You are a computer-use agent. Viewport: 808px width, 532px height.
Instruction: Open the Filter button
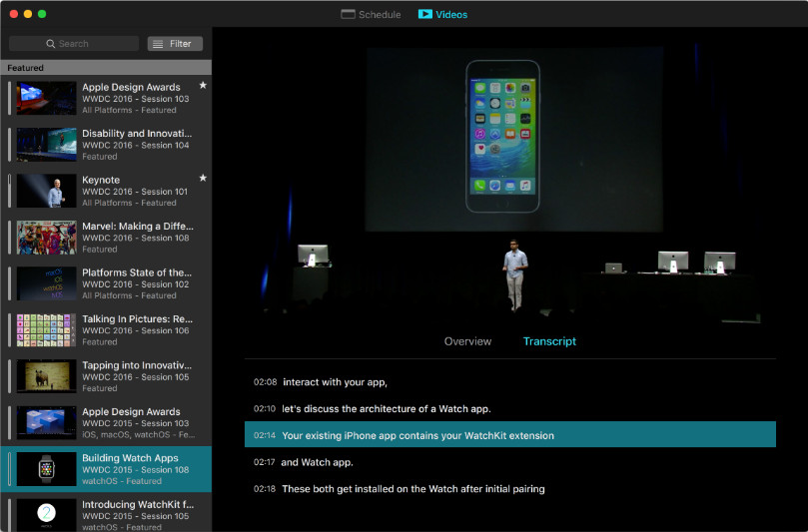[x=175, y=44]
